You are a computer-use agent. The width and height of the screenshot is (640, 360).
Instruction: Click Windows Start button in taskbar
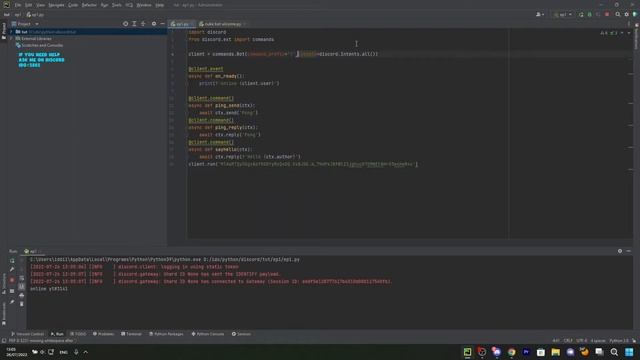pyautogui.click(x=629, y=352)
